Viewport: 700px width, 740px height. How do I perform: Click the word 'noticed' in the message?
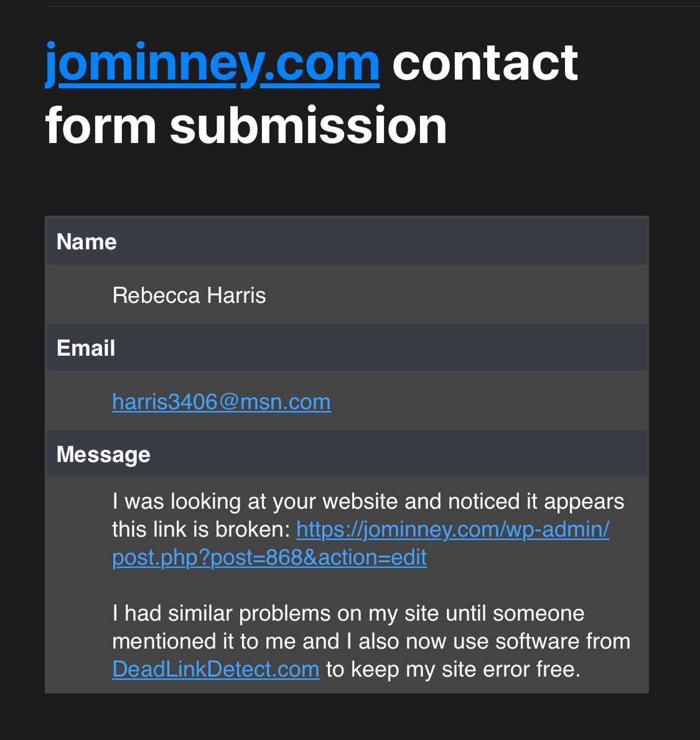point(484,501)
